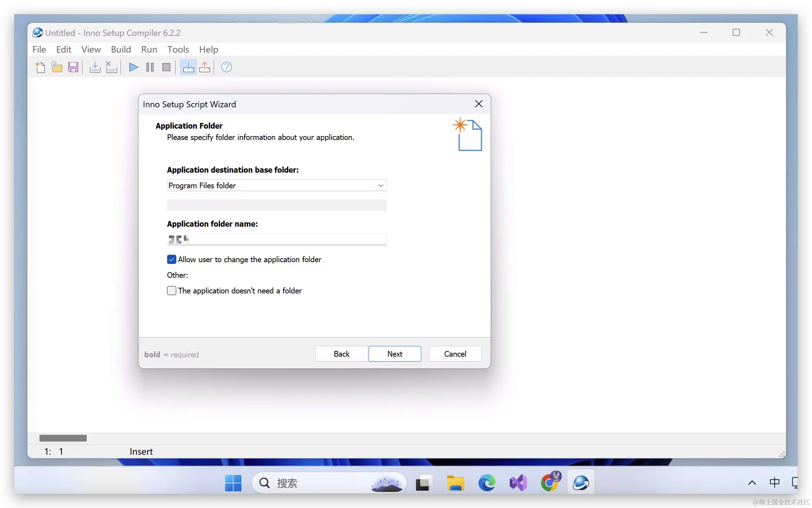Show hidden system tray icons chevron

point(752,483)
